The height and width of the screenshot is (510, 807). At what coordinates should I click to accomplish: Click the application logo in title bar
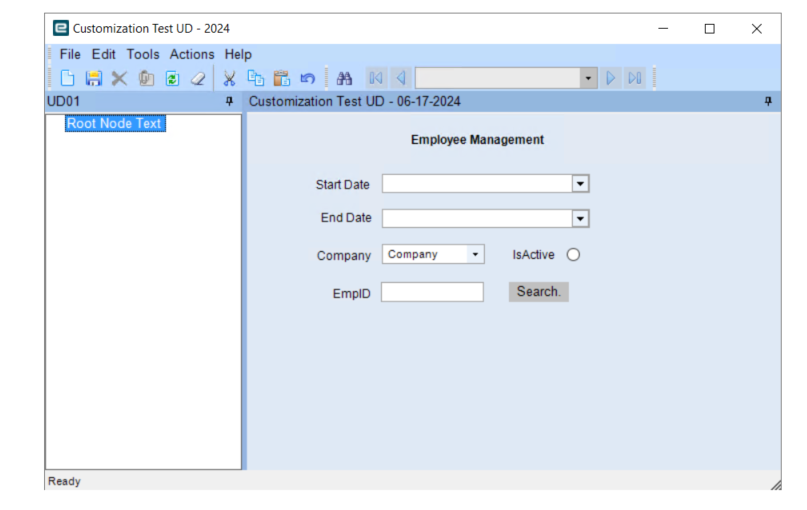point(61,28)
